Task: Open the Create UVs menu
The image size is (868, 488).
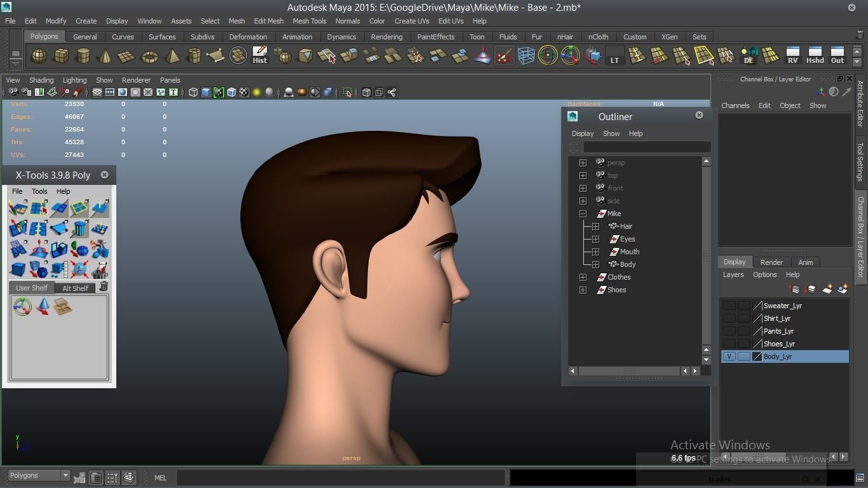Action: (x=412, y=21)
